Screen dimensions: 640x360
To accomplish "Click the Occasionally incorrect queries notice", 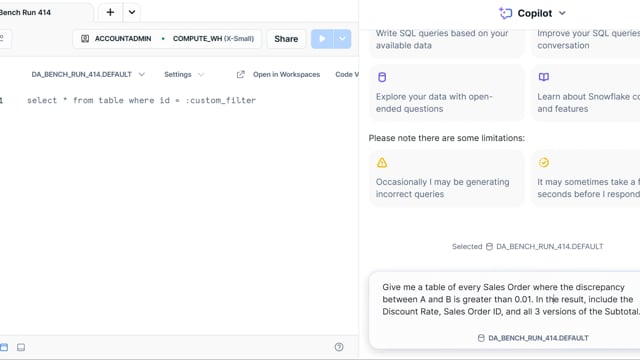I will (447, 178).
